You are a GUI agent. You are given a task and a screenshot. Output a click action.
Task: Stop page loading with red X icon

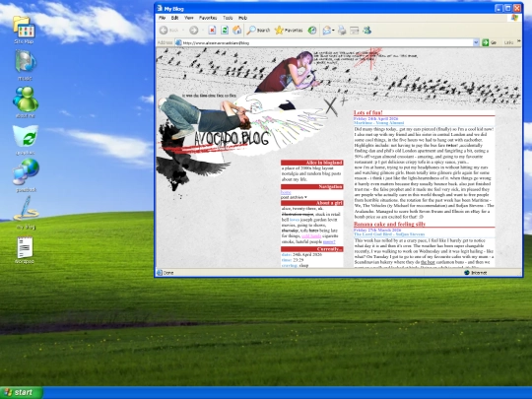coord(212,31)
